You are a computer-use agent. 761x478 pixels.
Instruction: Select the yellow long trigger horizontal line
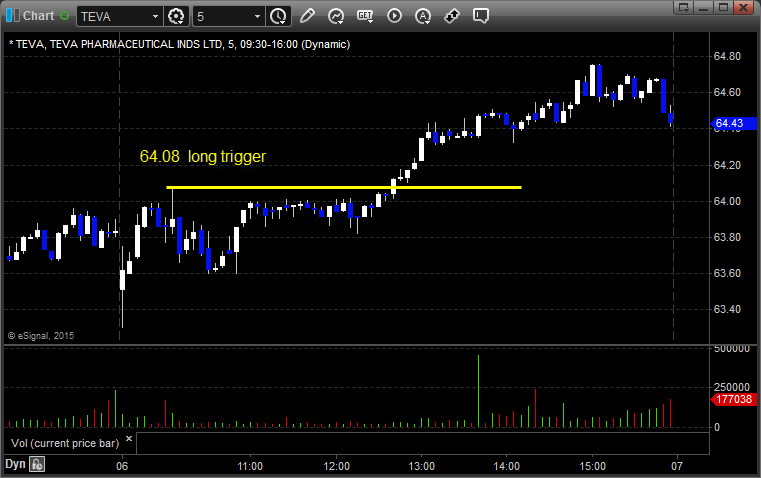[x=344, y=187]
